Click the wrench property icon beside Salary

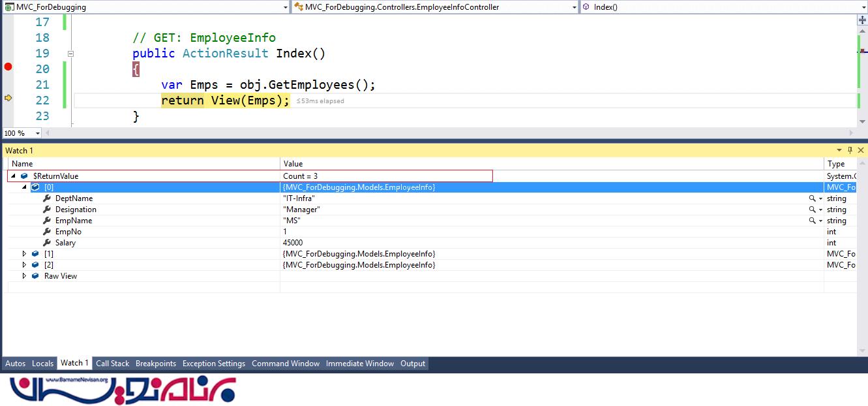click(x=47, y=243)
